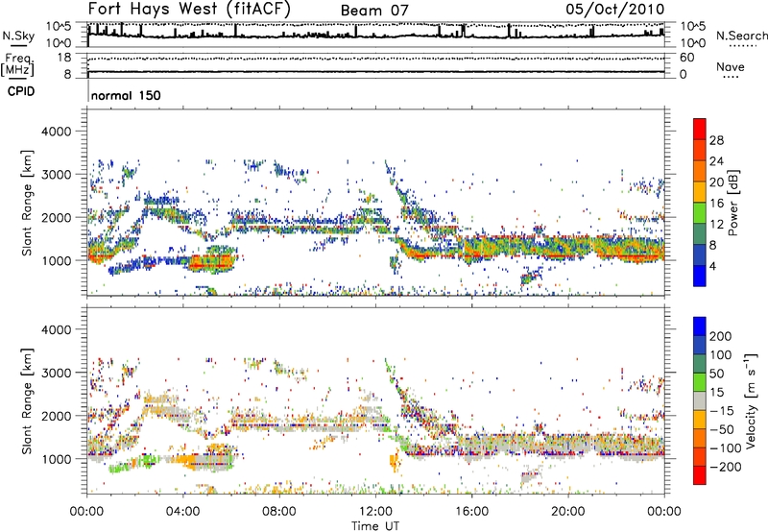Click the "-200" velocity colorbar label
The image size is (768, 532).
pyautogui.click(x=726, y=467)
